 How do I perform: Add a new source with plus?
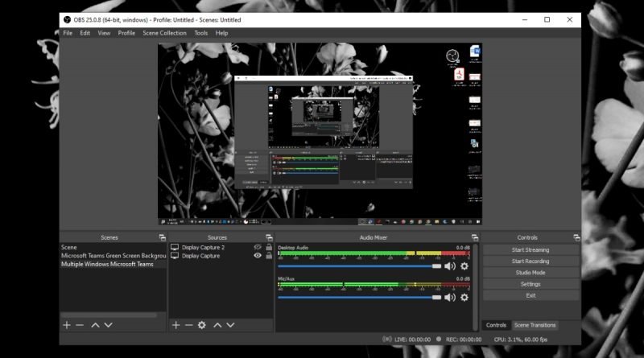(175, 325)
